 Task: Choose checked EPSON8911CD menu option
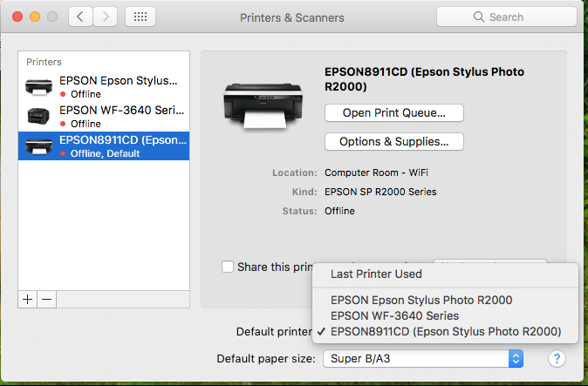pyautogui.click(x=445, y=331)
